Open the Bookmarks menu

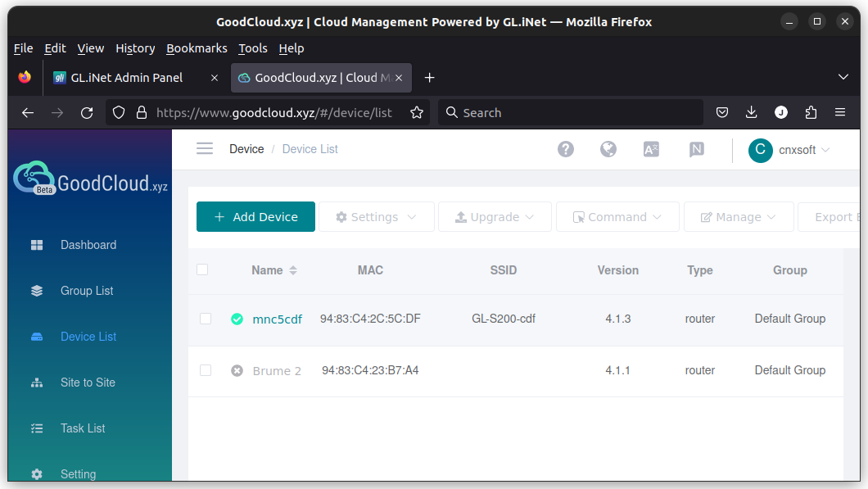tap(197, 48)
